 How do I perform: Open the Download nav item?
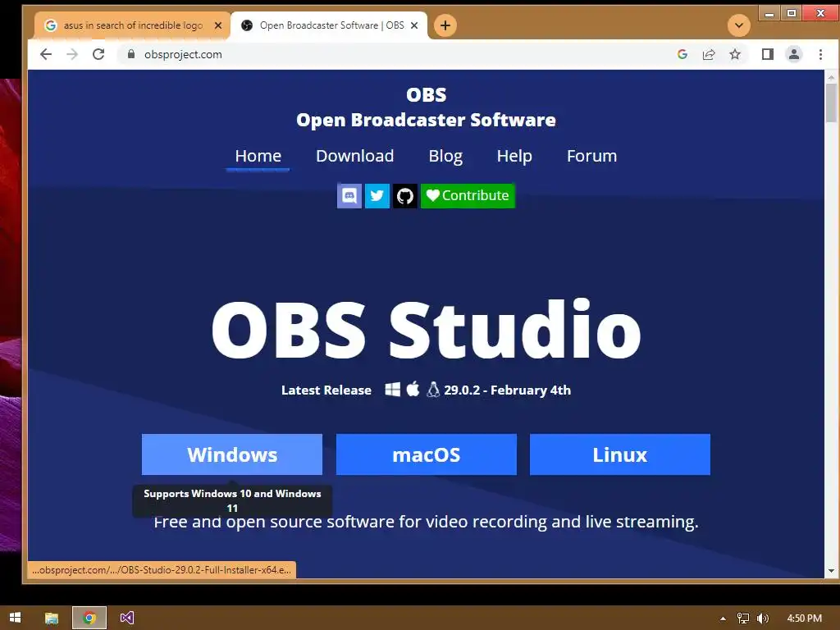click(x=354, y=156)
